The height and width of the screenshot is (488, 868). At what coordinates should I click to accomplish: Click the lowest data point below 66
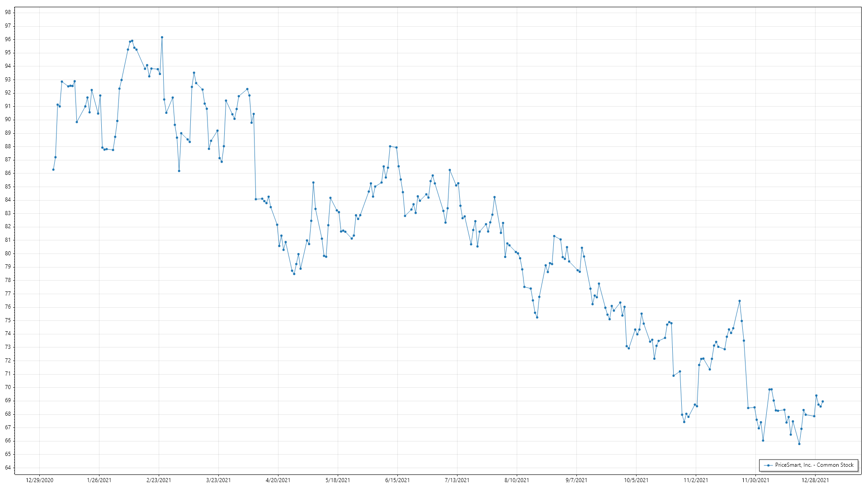click(799, 444)
